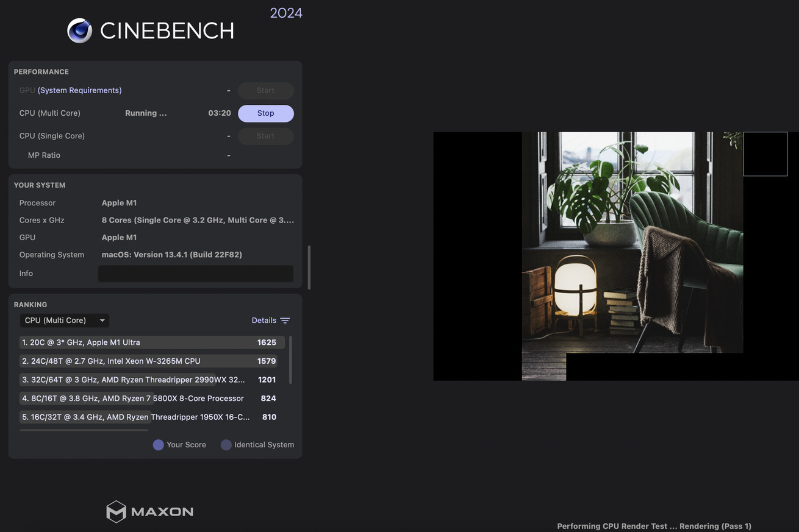Click the Cinebench logo icon

[79, 30]
